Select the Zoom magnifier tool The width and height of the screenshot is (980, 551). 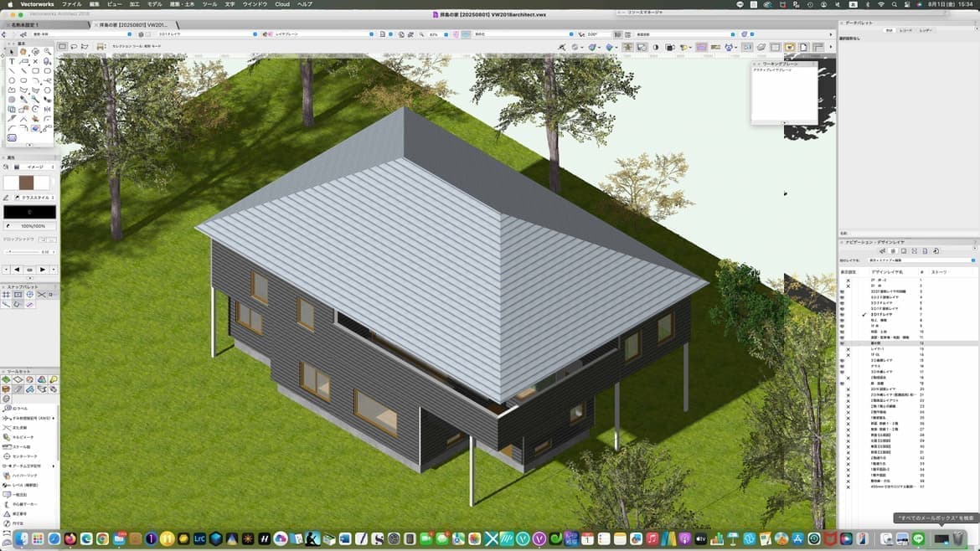pos(48,52)
